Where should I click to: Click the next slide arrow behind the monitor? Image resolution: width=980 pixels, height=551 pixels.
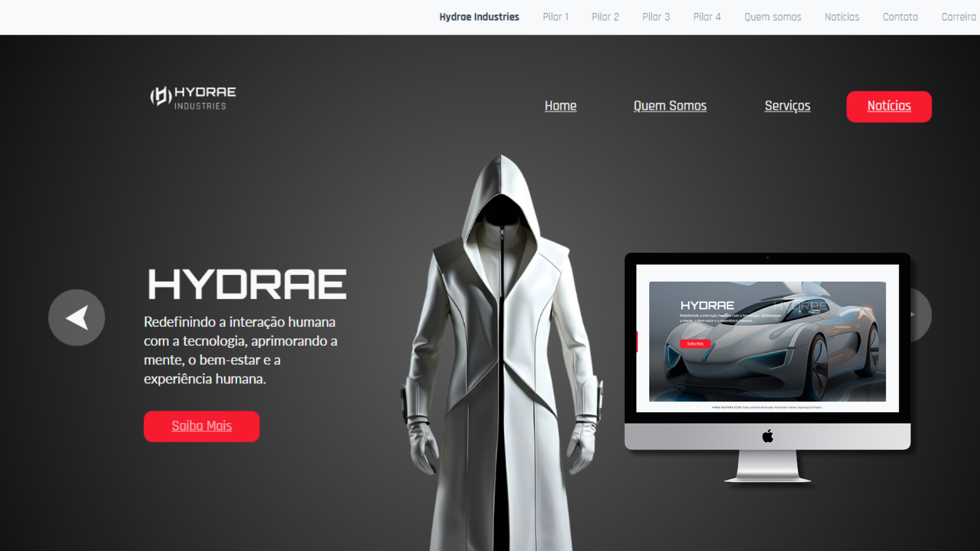(921, 315)
